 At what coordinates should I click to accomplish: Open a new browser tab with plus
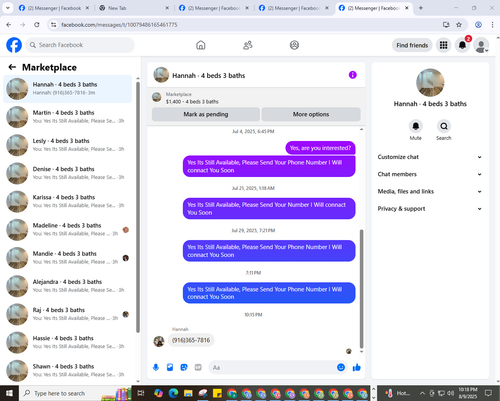421,8
